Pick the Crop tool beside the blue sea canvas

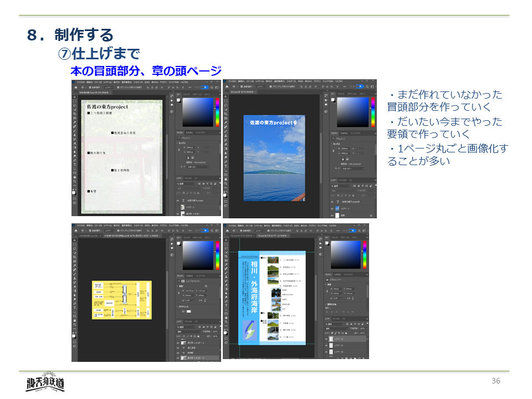[x=226, y=115]
